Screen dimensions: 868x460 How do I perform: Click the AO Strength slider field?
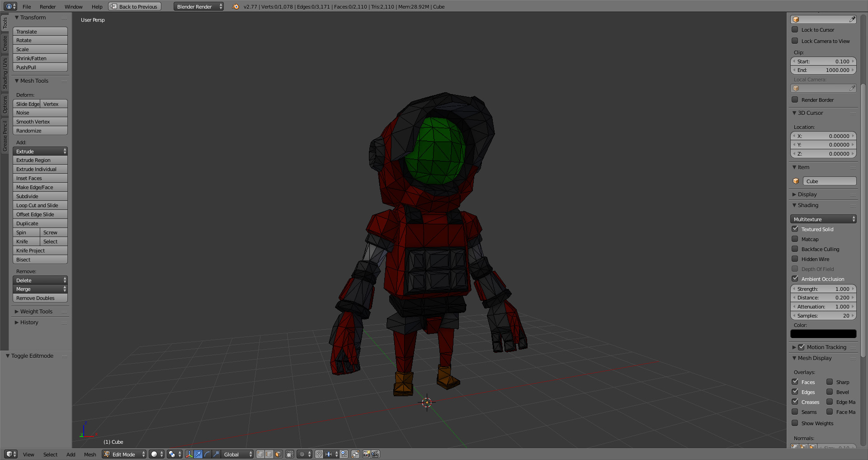pyautogui.click(x=823, y=289)
